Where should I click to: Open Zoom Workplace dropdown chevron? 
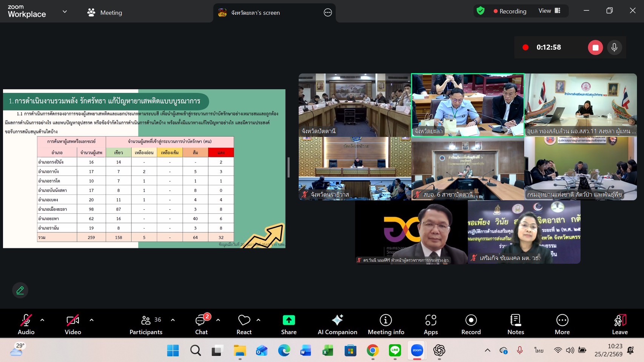[65, 12]
